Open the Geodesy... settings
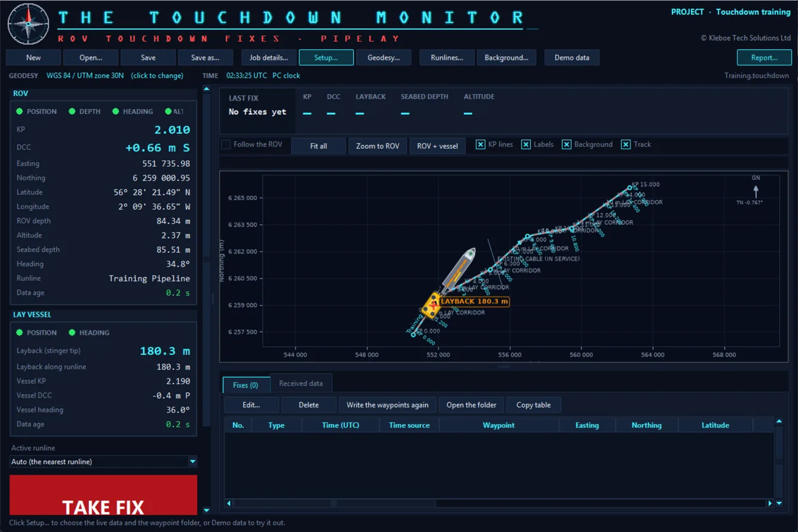Viewport: 798px width, 532px height. click(x=384, y=57)
